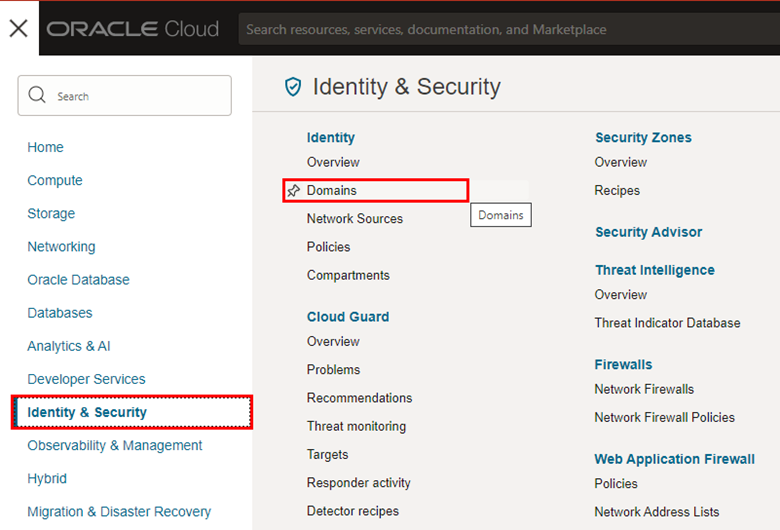
Task: Open Home in the navigation menu
Action: tap(45, 147)
